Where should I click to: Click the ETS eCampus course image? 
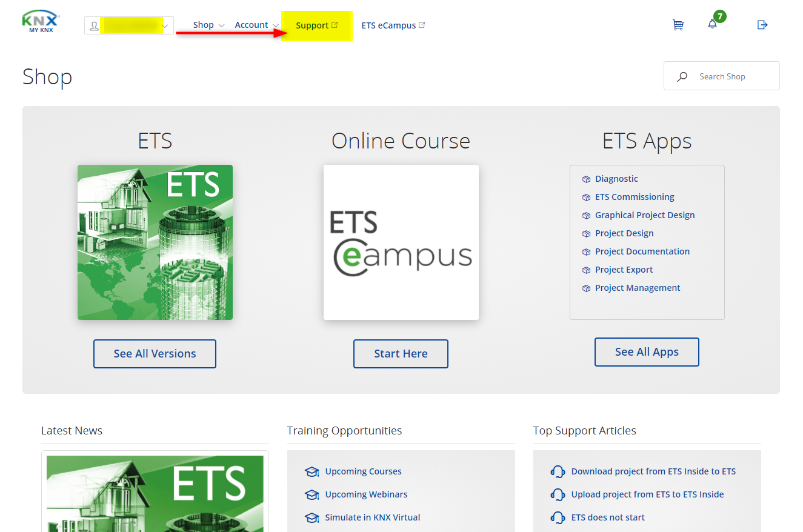click(401, 242)
